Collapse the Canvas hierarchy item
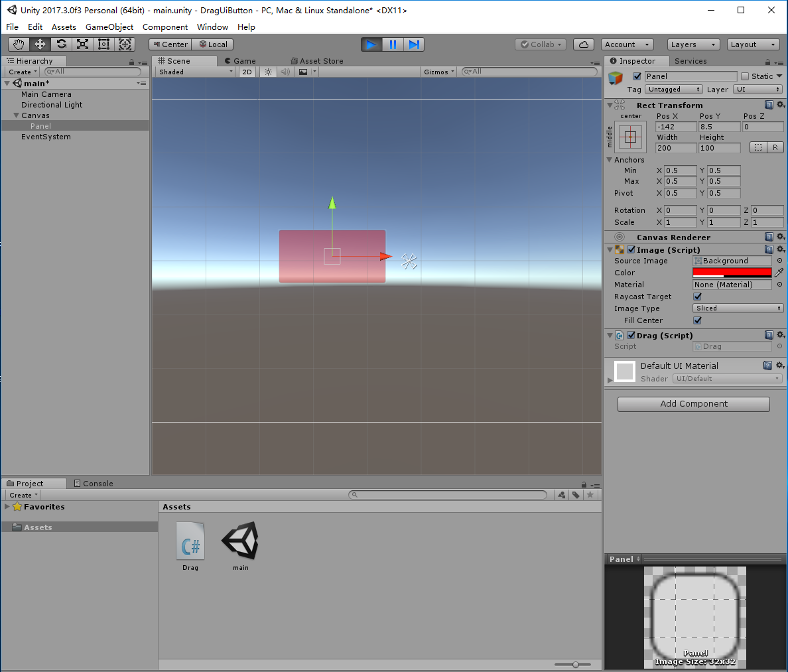The image size is (788, 672). 16,115
